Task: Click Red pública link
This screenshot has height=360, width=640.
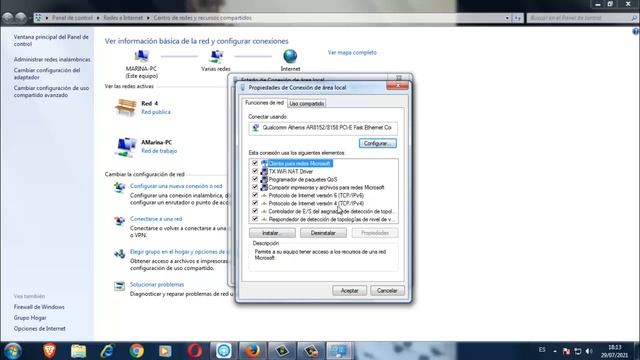Action: [156, 112]
